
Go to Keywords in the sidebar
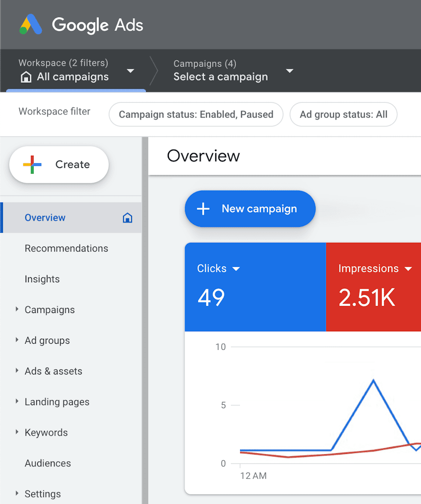[46, 432]
